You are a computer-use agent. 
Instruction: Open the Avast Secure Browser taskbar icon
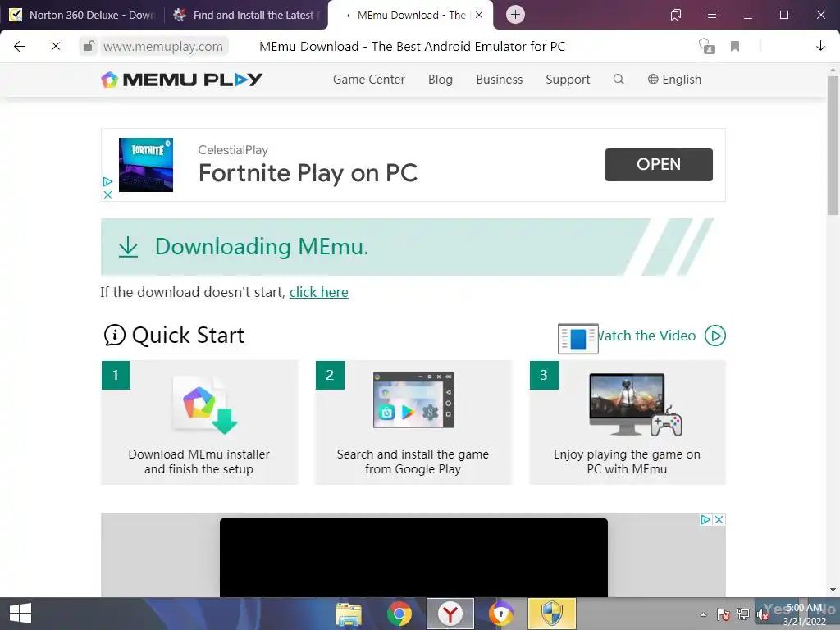(x=501, y=614)
